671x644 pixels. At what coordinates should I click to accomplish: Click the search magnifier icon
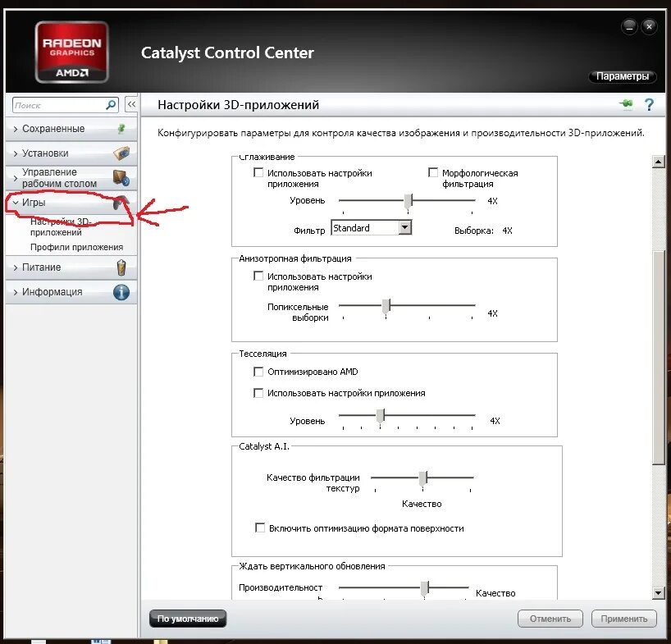[x=111, y=105]
